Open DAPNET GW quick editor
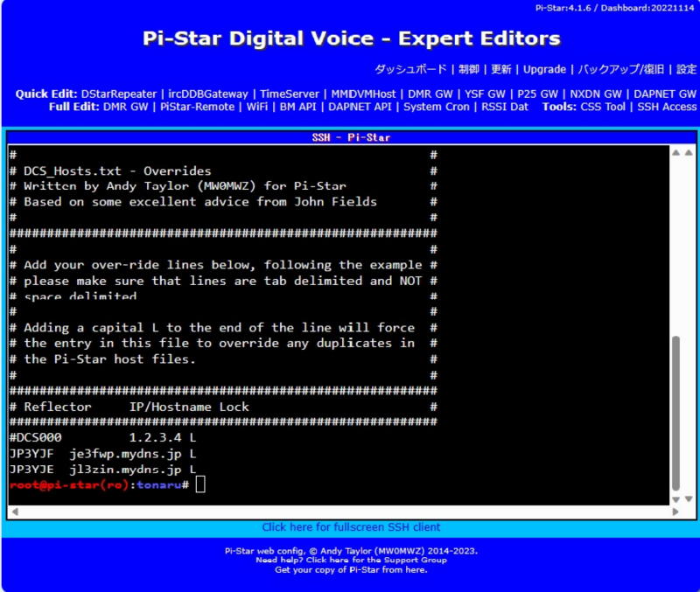 [665, 94]
